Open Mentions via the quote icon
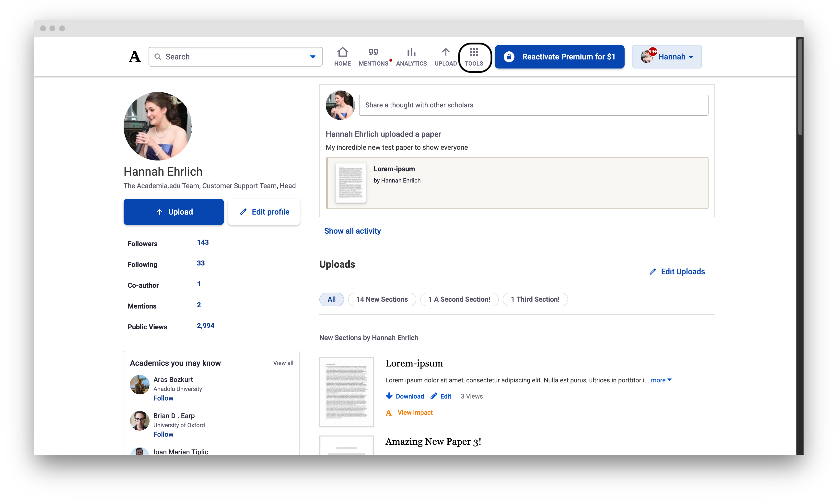Image resolution: width=838 pixels, height=504 pixels. tap(373, 52)
